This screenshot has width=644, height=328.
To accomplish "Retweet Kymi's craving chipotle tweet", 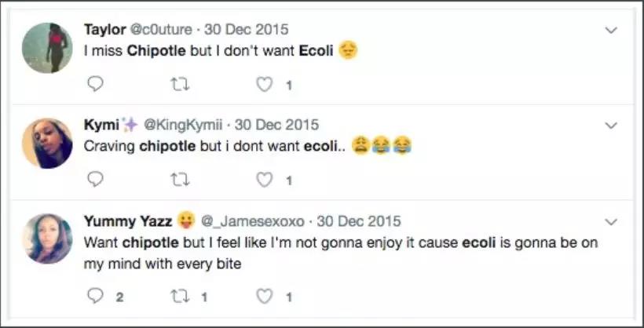I will coord(180,180).
